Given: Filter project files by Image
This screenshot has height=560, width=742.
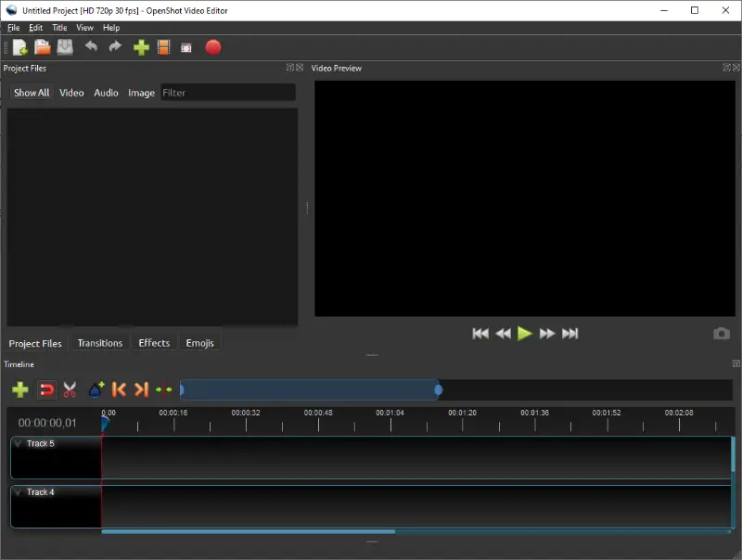Looking at the screenshot, I should point(142,93).
